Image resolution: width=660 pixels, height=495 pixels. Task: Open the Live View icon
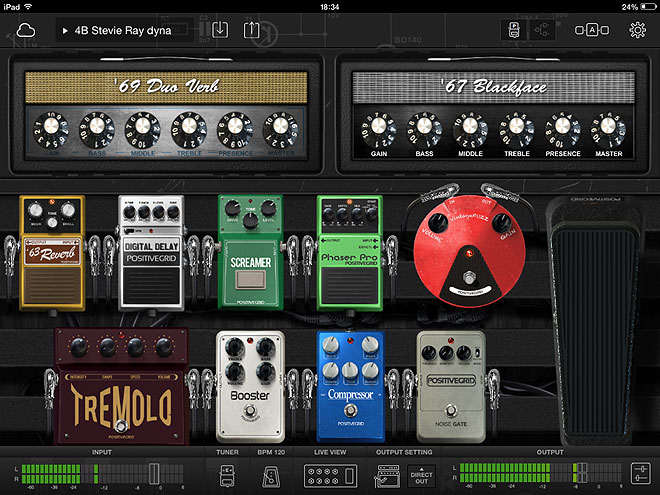330,476
